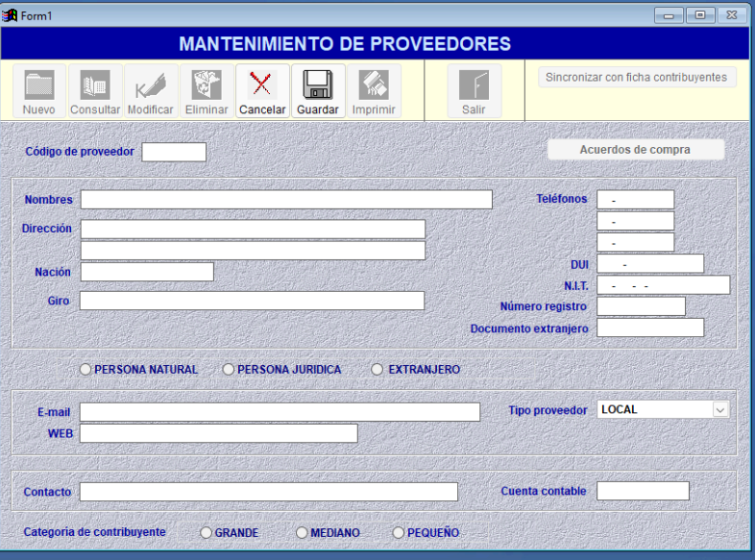The height and width of the screenshot is (560, 755).
Task: Focus the Número registro field
Action: click(x=641, y=306)
